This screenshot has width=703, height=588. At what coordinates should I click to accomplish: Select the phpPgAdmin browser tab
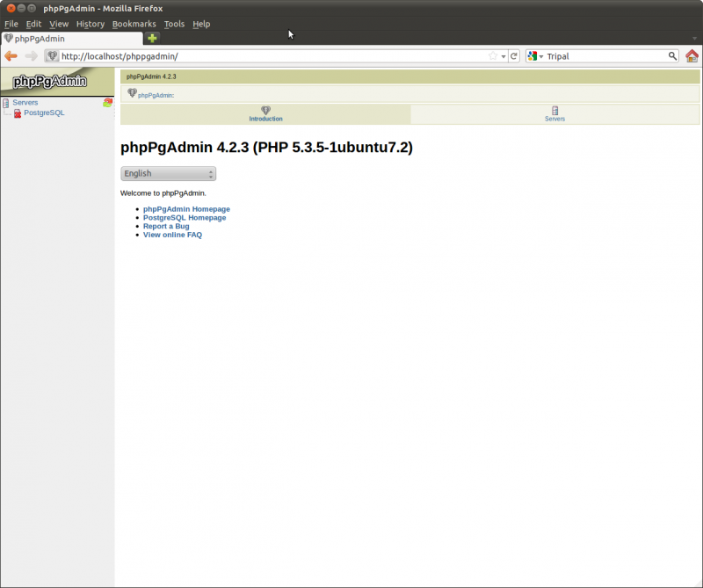click(72, 39)
